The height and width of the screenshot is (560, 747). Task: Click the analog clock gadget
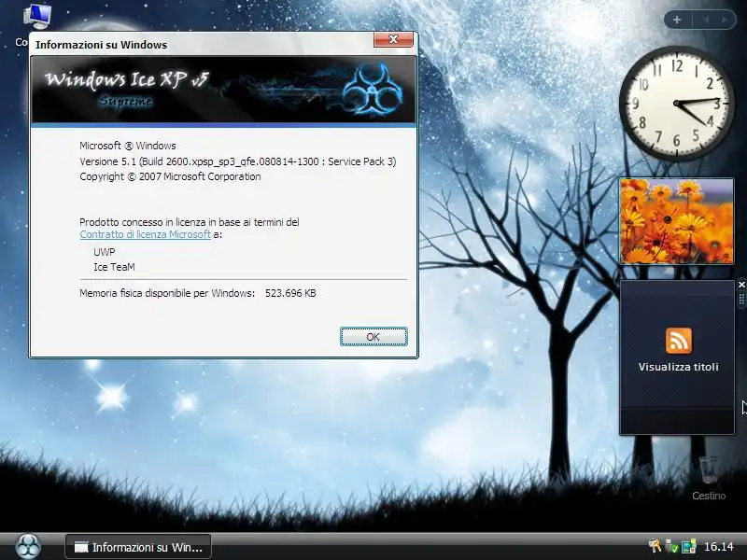tap(676, 103)
